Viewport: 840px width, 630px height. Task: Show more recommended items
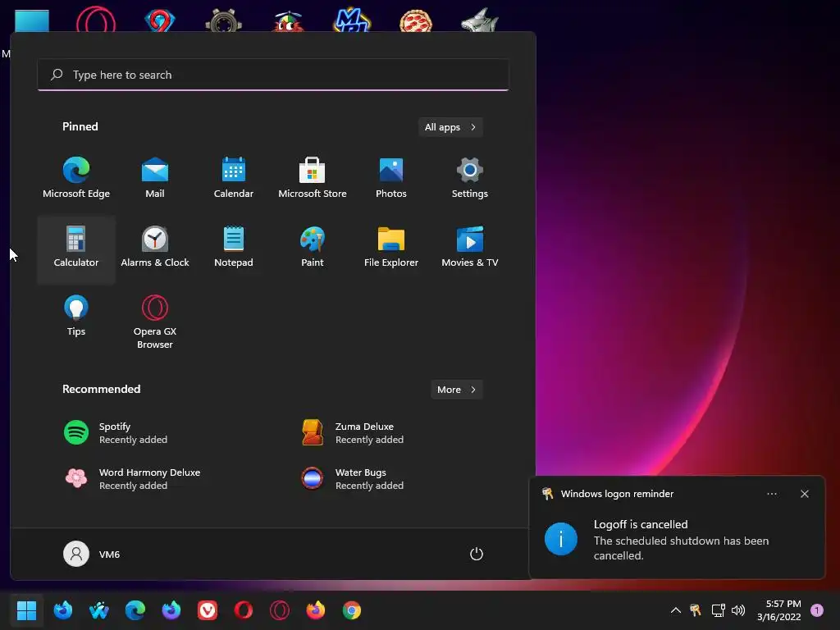pyautogui.click(x=456, y=390)
